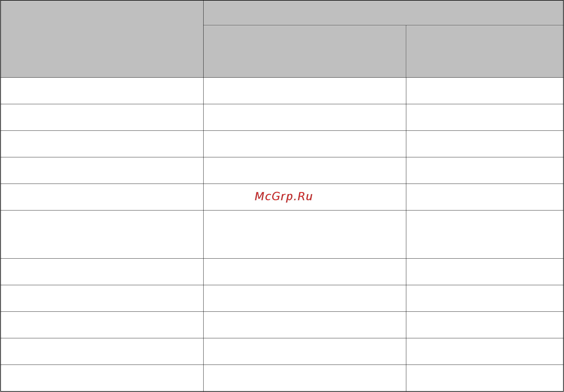Select the left cell beside the McGrp.Ru watermark

[x=102, y=197]
